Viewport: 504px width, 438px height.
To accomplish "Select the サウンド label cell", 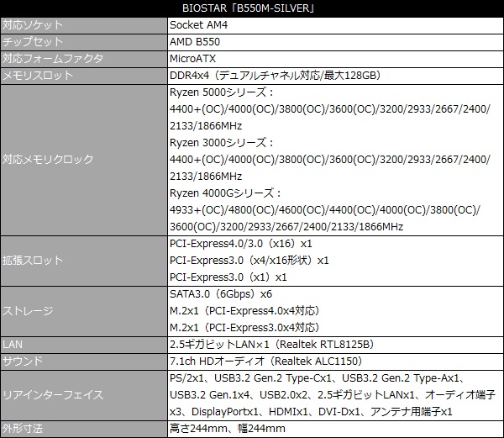I will (84, 361).
